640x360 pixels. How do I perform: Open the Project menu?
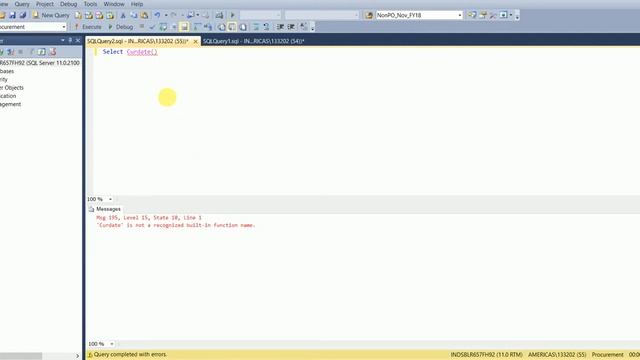[x=45, y=4]
